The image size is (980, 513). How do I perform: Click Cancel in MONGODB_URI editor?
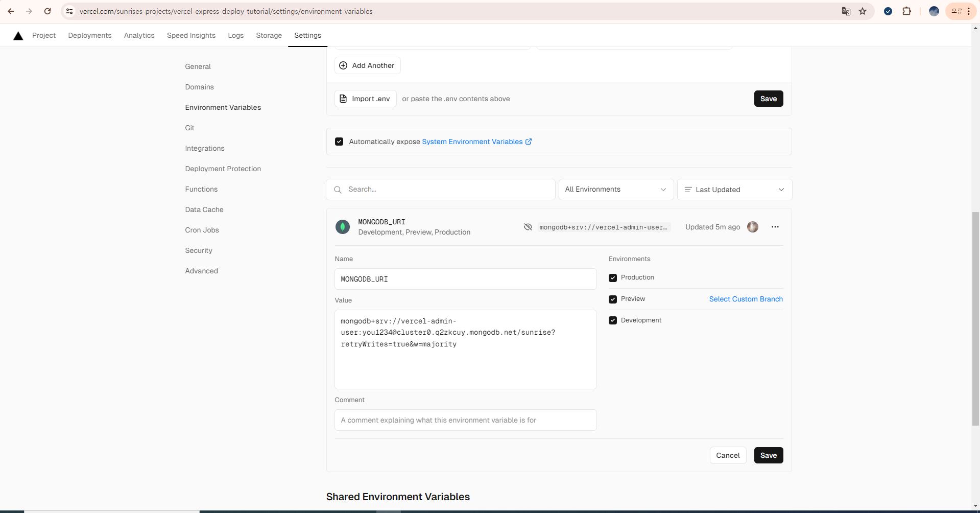coord(728,455)
